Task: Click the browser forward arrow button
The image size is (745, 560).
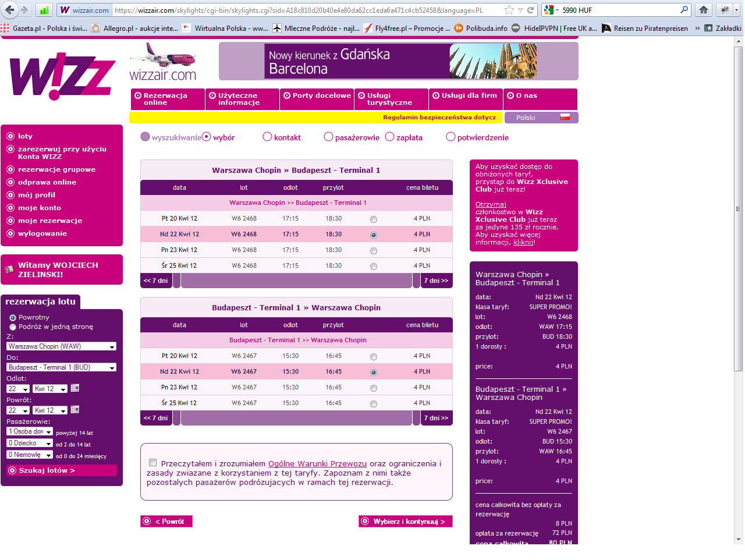Action: [24, 10]
